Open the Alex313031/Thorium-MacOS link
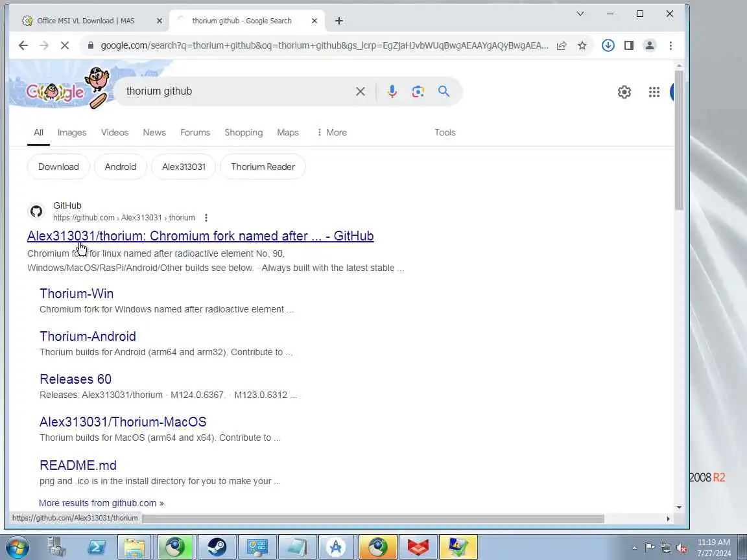 pos(123,422)
